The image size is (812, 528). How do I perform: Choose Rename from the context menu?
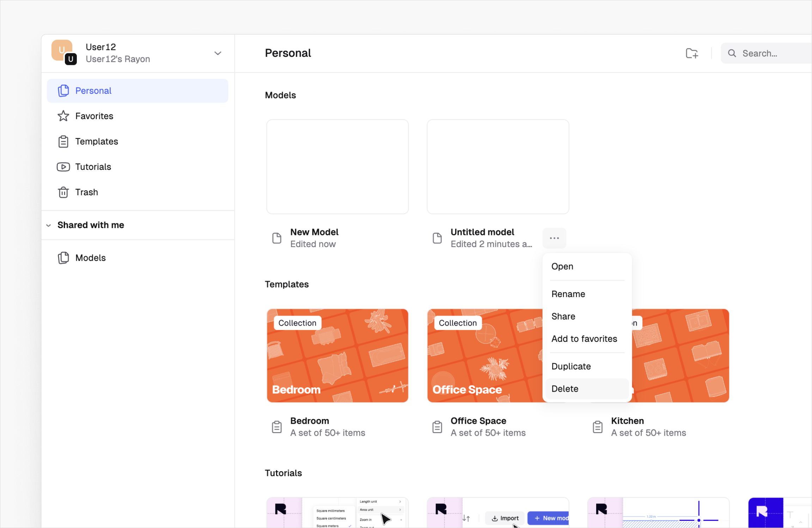click(568, 294)
